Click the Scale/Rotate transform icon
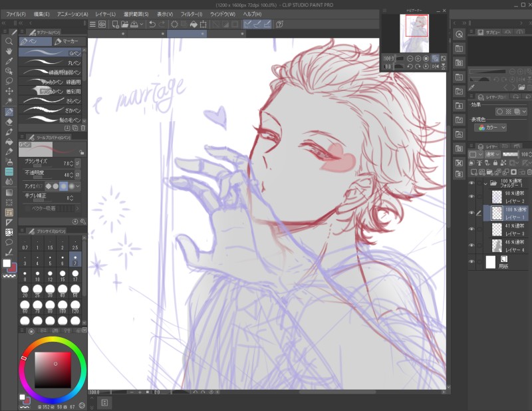 point(203,24)
